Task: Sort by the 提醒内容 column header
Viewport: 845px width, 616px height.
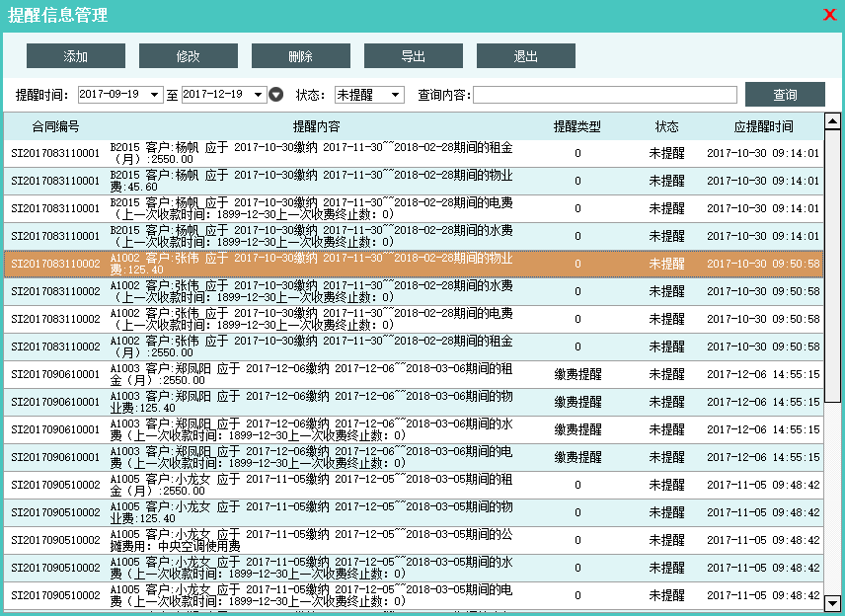Action: point(316,126)
